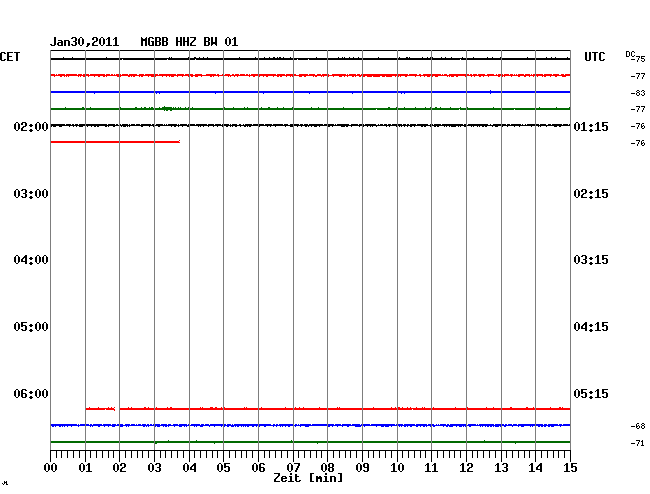Select the DC value -71
The height and width of the screenshot is (494, 650).
[x=638, y=443]
